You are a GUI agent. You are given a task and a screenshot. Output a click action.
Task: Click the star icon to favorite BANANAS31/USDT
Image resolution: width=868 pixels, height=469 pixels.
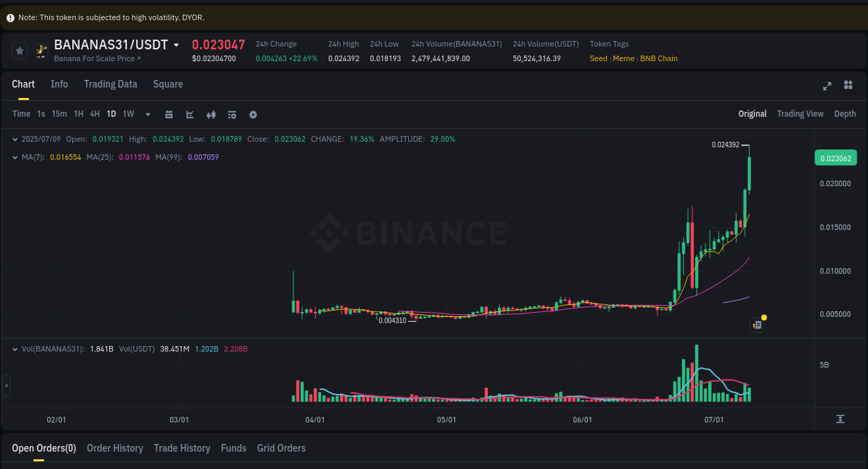[x=19, y=50]
